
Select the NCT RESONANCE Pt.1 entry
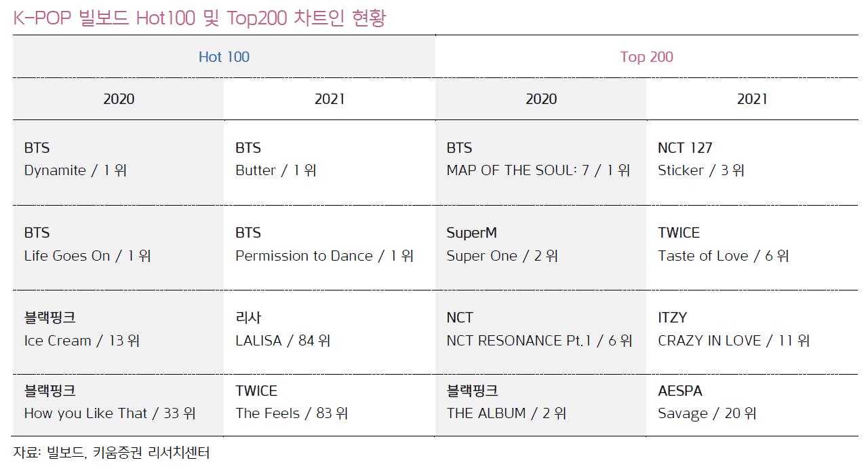(x=540, y=332)
